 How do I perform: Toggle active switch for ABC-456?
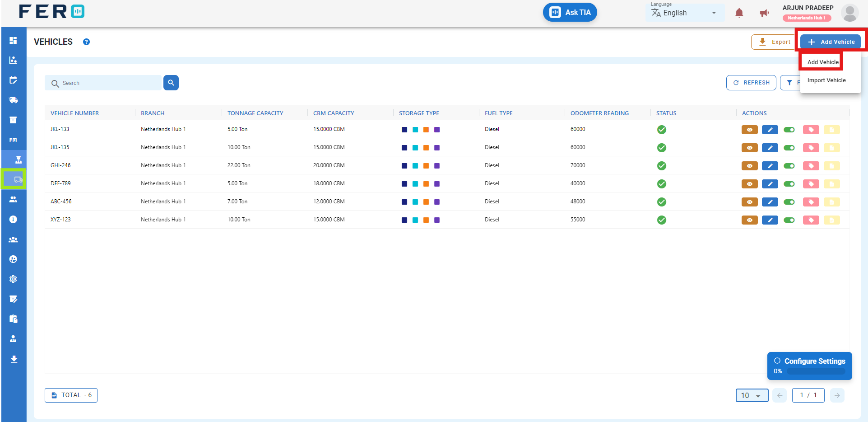click(789, 202)
